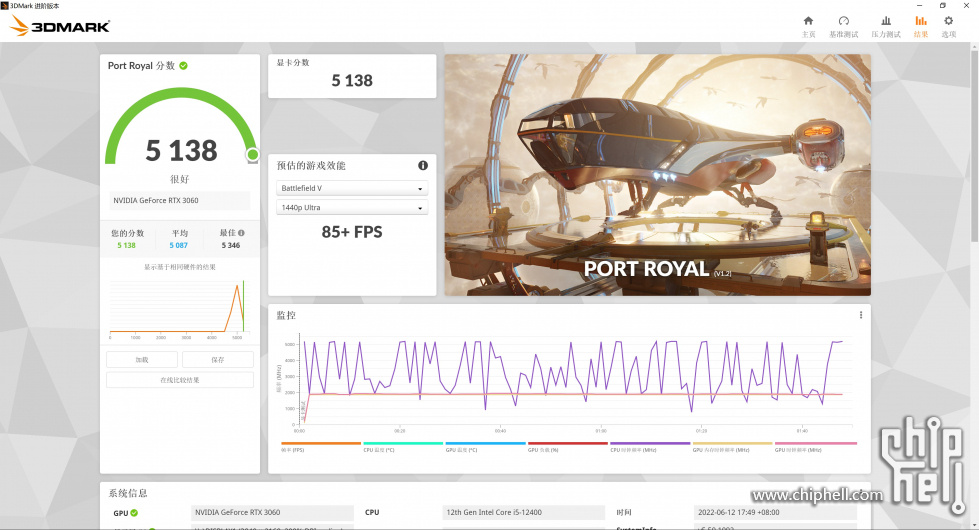Click the 加载 load button

142,360
